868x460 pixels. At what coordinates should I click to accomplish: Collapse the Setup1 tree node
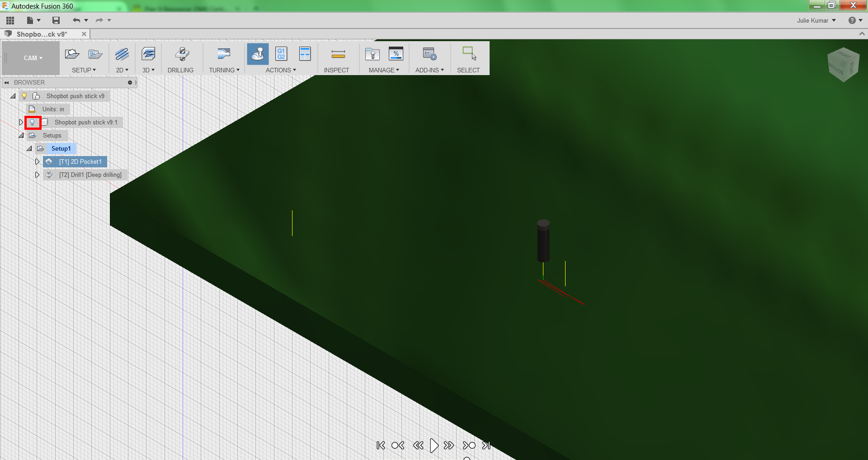click(x=29, y=149)
